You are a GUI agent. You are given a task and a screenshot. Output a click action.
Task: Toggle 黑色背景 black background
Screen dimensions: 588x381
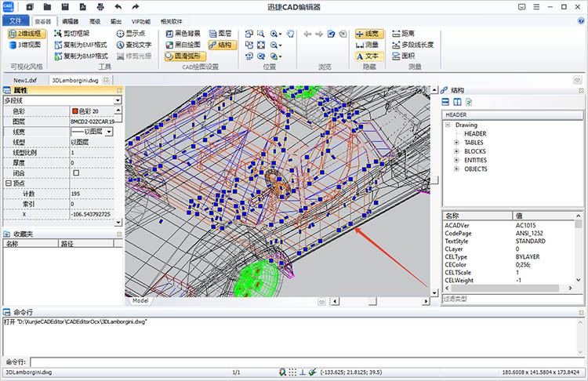click(183, 34)
